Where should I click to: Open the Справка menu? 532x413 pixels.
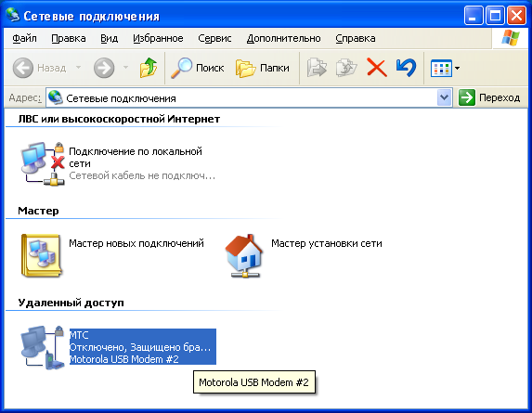tap(356, 38)
